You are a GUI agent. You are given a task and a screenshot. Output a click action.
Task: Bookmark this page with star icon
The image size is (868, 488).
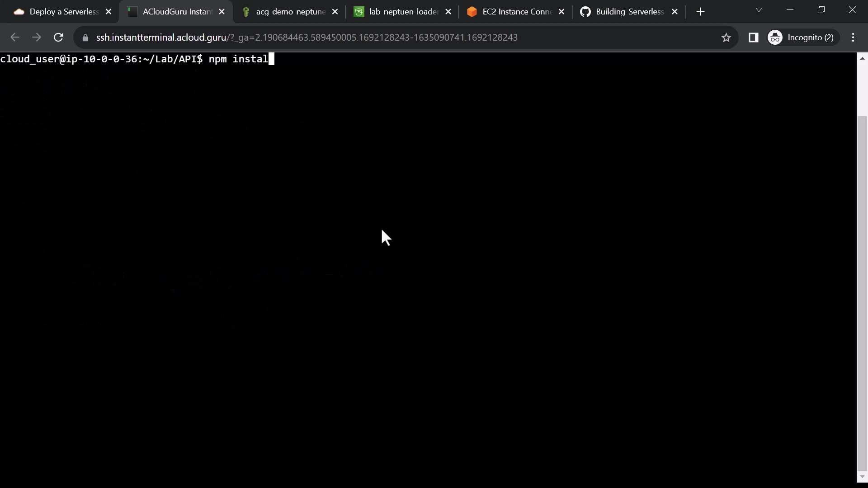(x=726, y=38)
